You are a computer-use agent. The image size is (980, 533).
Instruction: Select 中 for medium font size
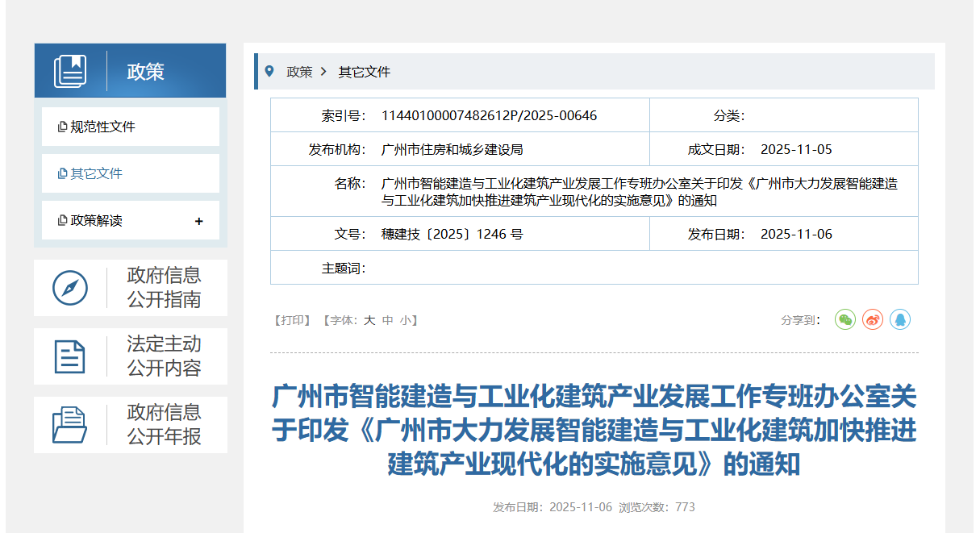pos(386,319)
